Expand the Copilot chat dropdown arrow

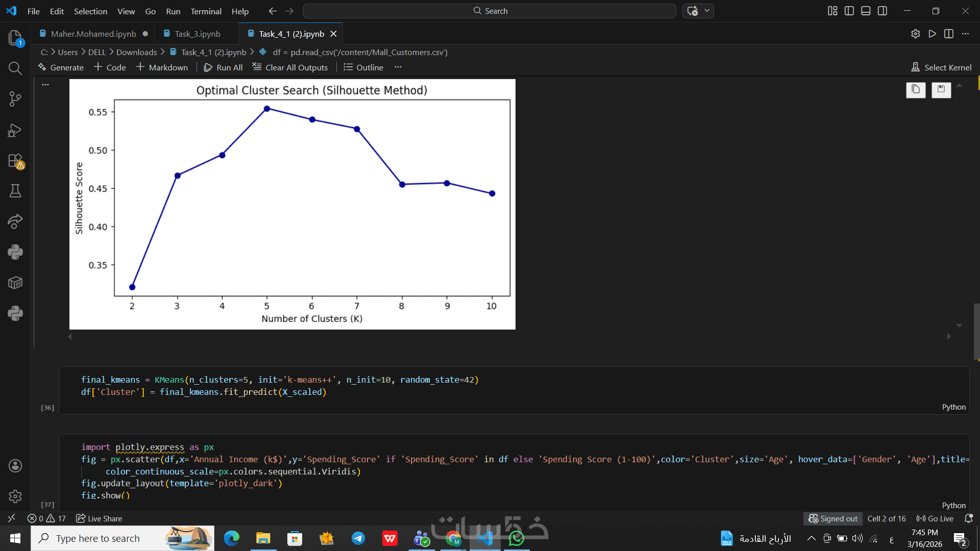[707, 11]
